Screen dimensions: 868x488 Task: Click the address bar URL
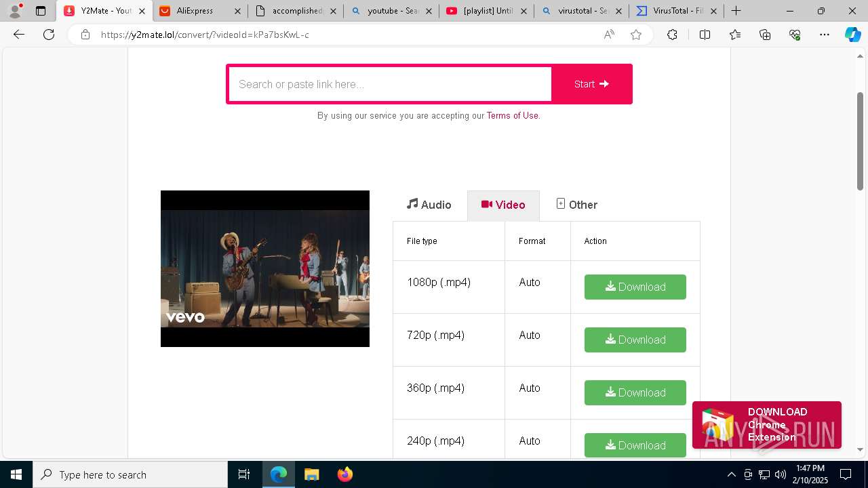coord(205,35)
